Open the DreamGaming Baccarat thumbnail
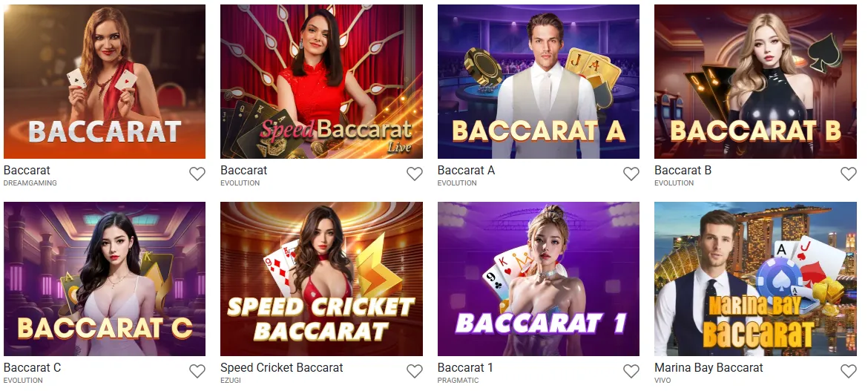This screenshot has height=391, width=868. point(105,82)
